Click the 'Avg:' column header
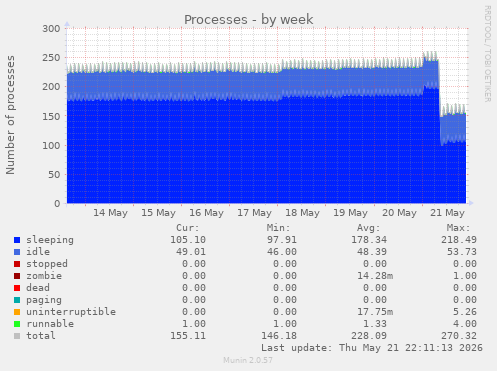 click(x=368, y=228)
